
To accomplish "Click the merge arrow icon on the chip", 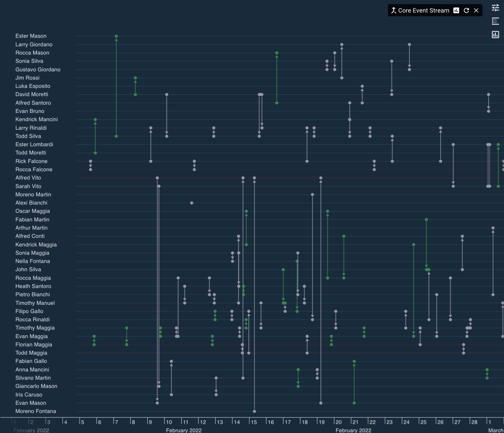I will (394, 10).
